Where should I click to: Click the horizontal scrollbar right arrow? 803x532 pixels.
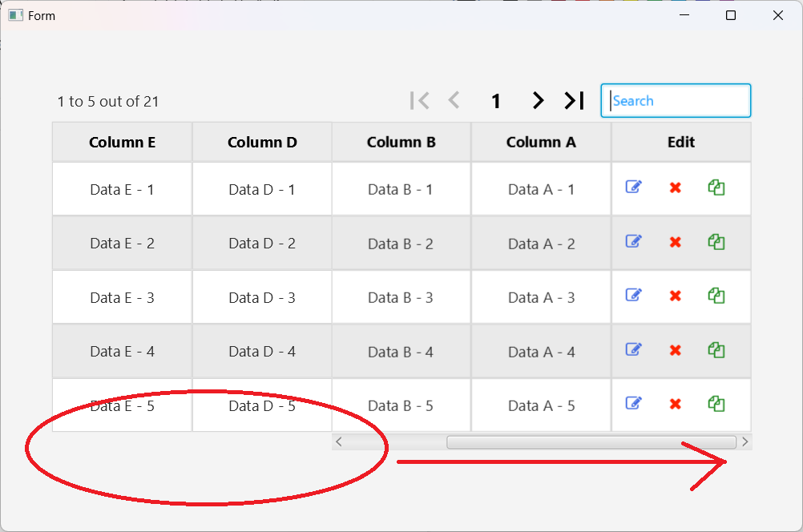[745, 441]
